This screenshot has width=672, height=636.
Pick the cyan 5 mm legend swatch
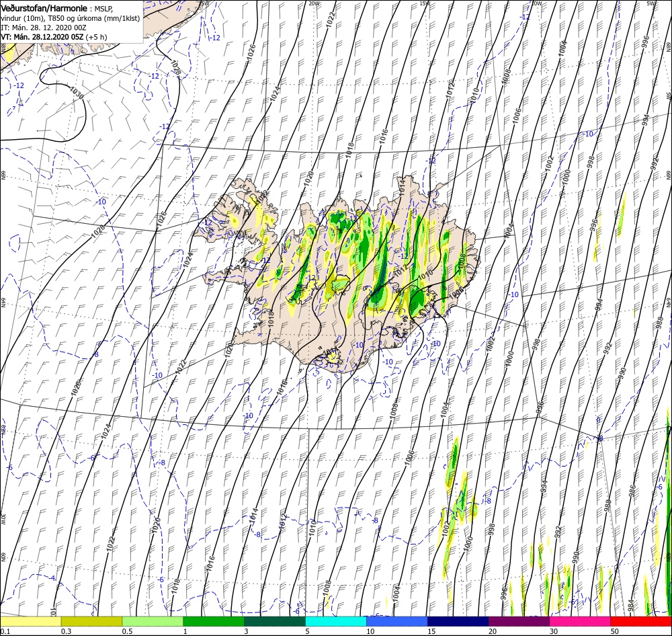(x=336, y=621)
